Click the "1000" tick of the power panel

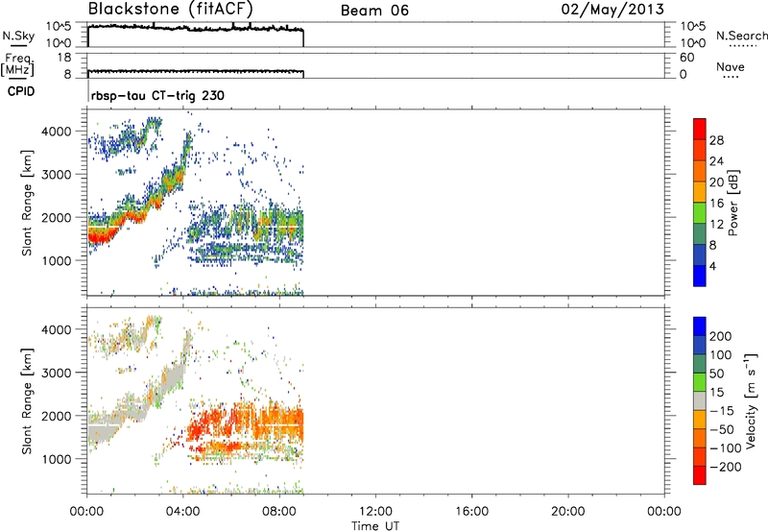pyautogui.click(x=57, y=260)
